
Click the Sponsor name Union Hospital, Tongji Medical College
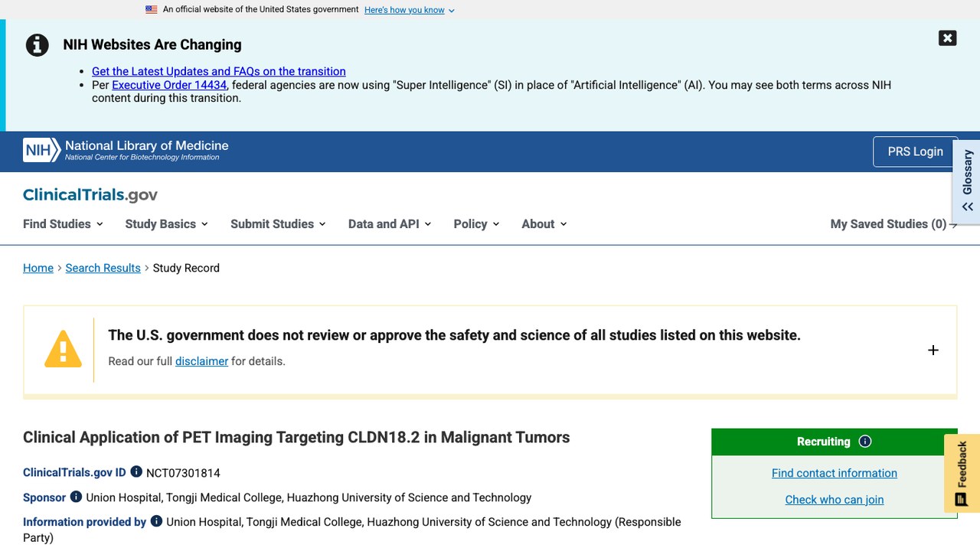tap(309, 497)
